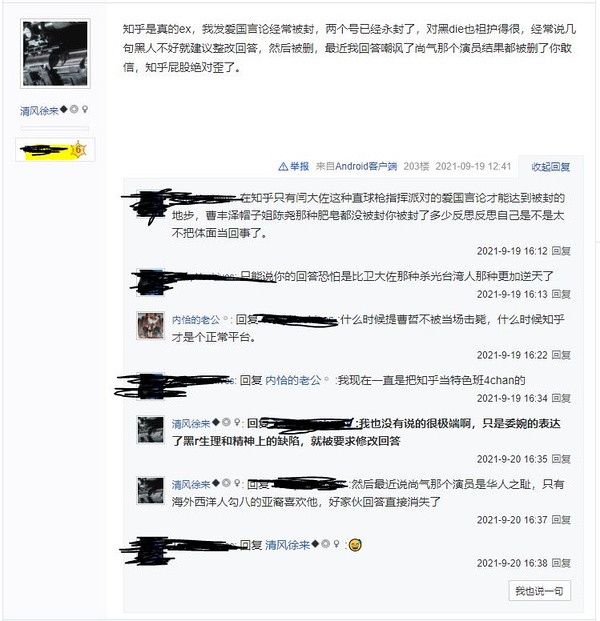This screenshot has width=600, height=621.
Task: Click the laughing emoji in the last comment
Action: (355, 545)
